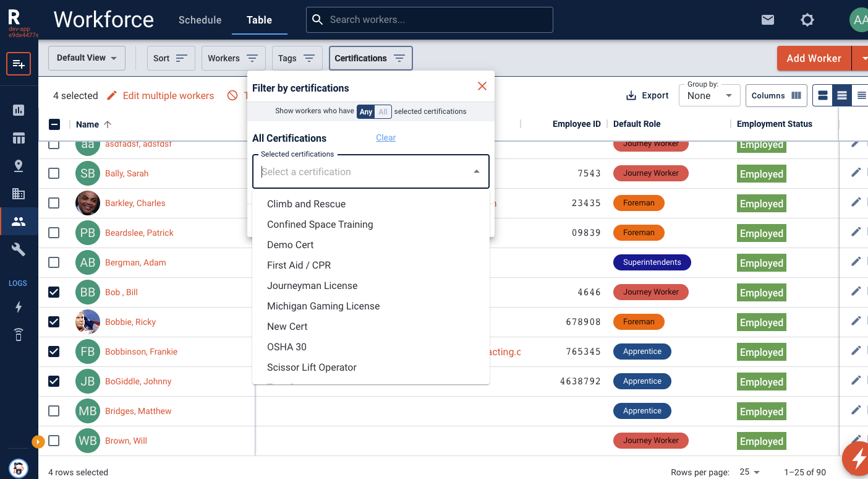Click the Name column sort arrow
This screenshot has width=868, height=479.
(108, 124)
